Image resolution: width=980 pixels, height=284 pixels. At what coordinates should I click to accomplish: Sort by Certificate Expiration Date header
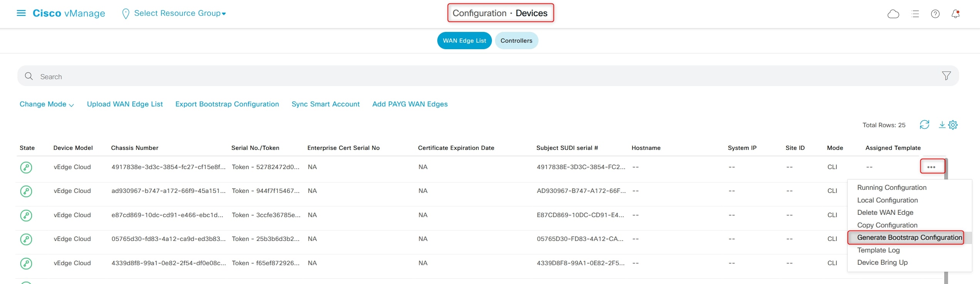click(456, 148)
